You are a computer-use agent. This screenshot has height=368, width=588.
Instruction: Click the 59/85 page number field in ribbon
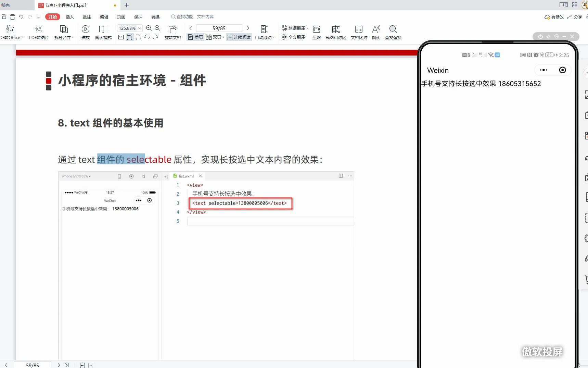click(x=219, y=28)
